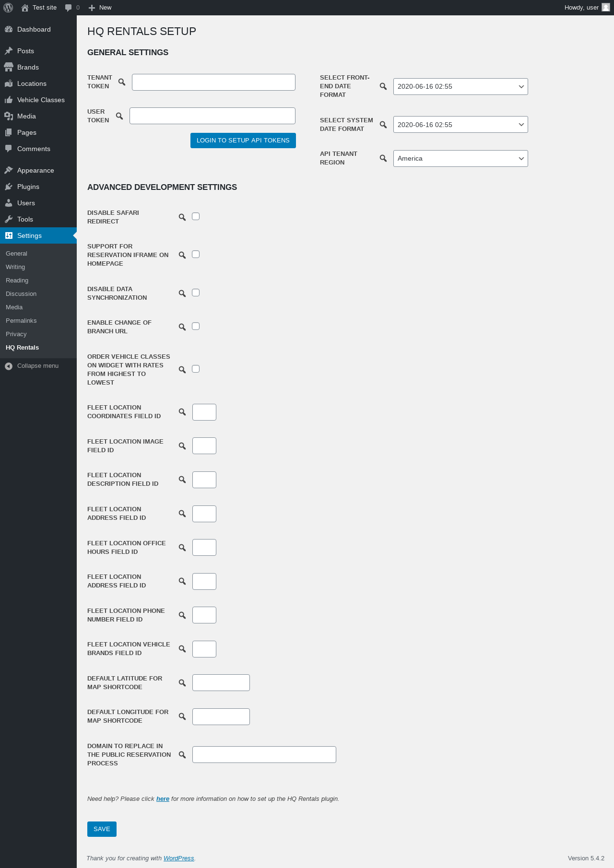The width and height of the screenshot is (614, 868).
Task: Tick the Disable Data Synchronization checkbox
Action: tap(196, 293)
